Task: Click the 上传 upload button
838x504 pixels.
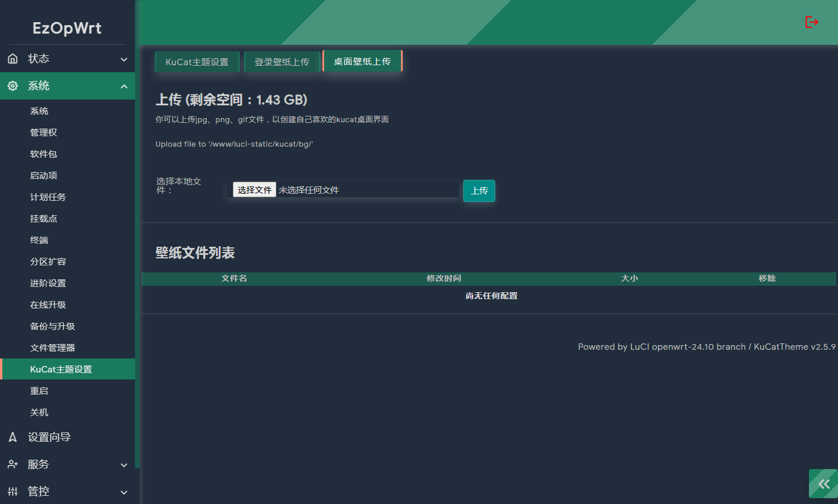Action: 479,191
